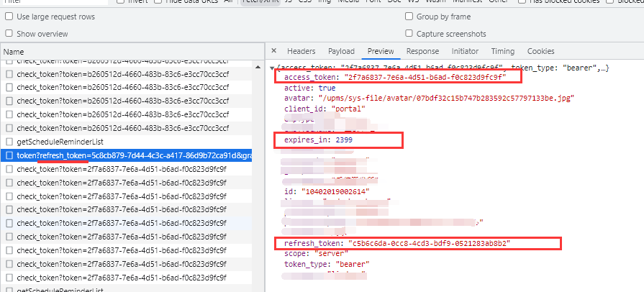This screenshot has width=644, height=292.
Task: Select the check_token 2f7a6837 row directly below token?refresh_token
Action: point(127,169)
